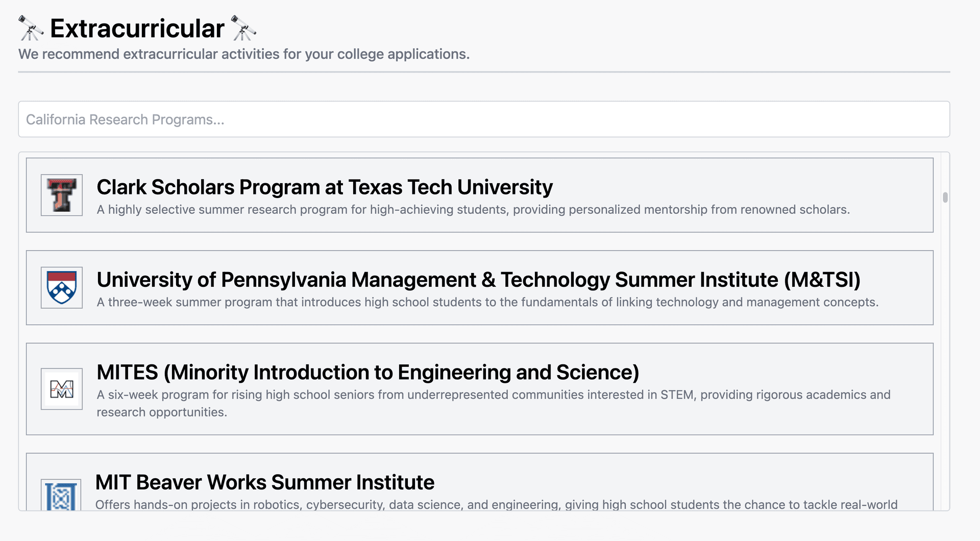Open the MITES program title link
980x541 pixels.
[x=367, y=372]
